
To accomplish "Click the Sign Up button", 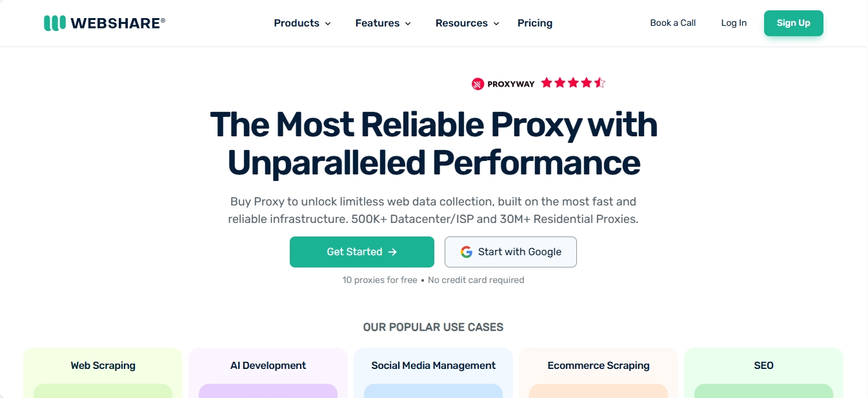I will [x=794, y=23].
